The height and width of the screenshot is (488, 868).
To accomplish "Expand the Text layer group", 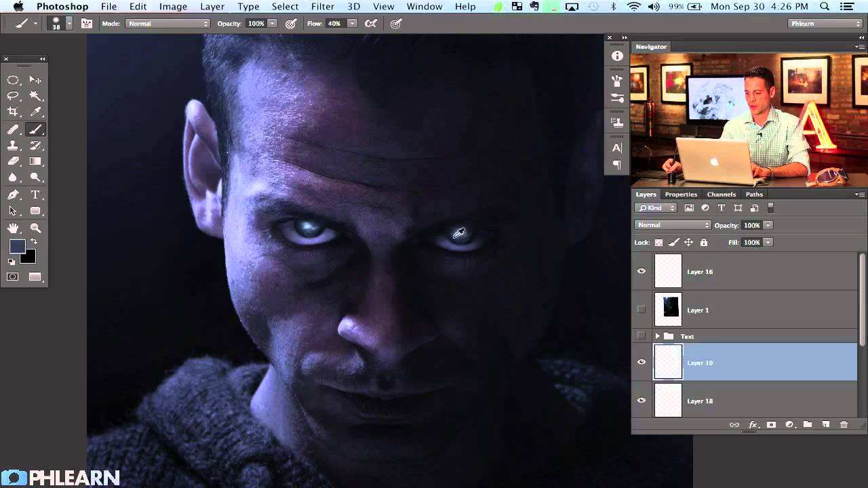I will click(x=657, y=336).
